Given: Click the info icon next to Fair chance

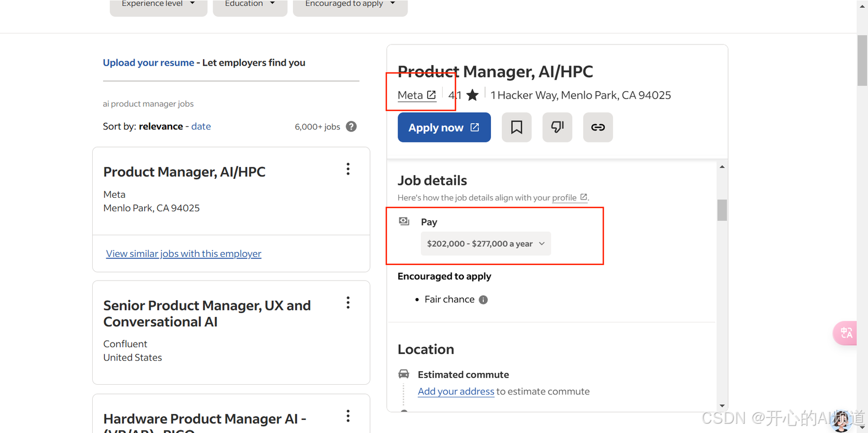Looking at the screenshot, I should [x=483, y=300].
